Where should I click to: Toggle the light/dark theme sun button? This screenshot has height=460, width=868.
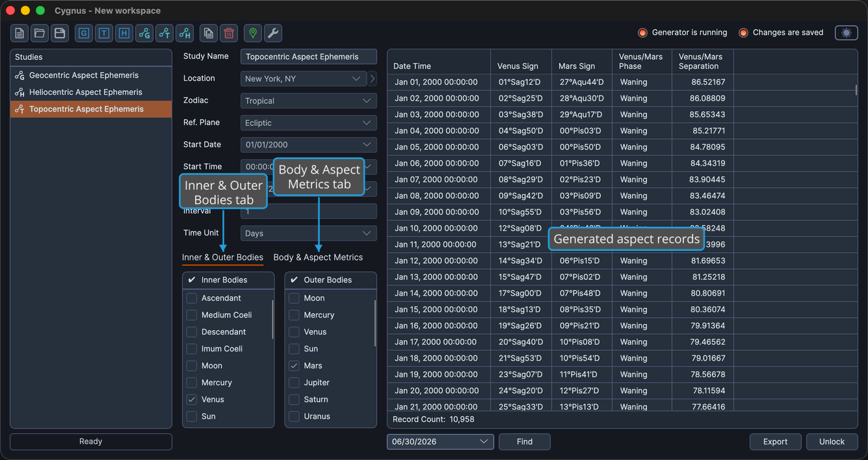pyautogui.click(x=847, y=32)
